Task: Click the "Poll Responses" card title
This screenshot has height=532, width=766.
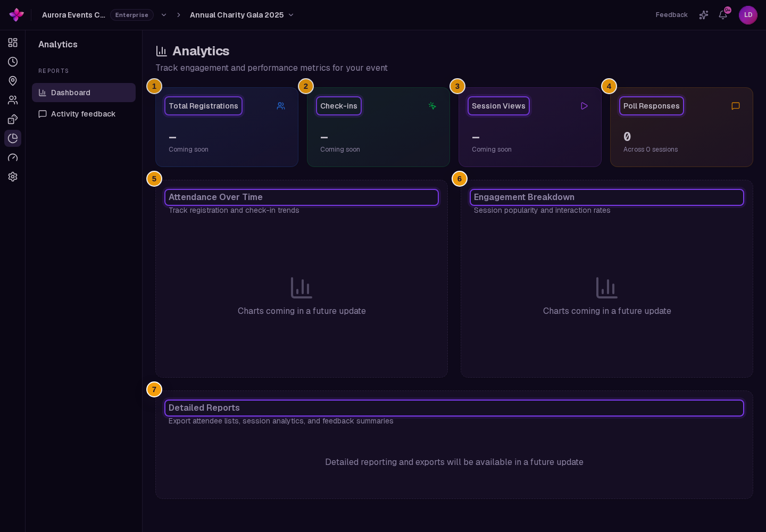Action: point(652,106)
